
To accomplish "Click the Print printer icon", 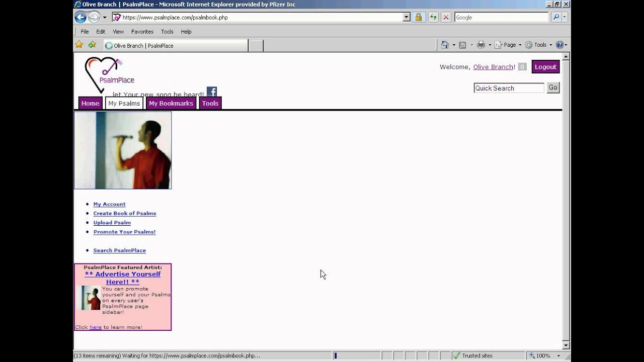I will point(481,45).
